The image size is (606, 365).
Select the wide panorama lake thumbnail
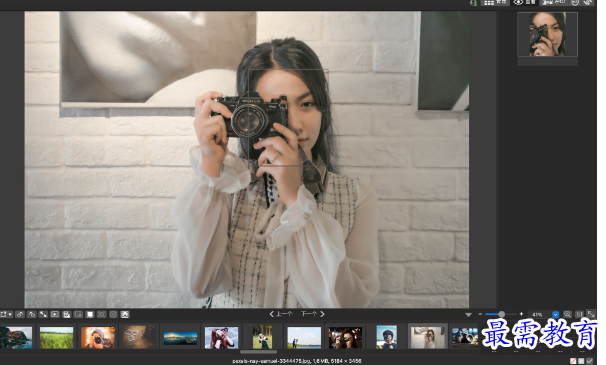(x=180, y=338)
